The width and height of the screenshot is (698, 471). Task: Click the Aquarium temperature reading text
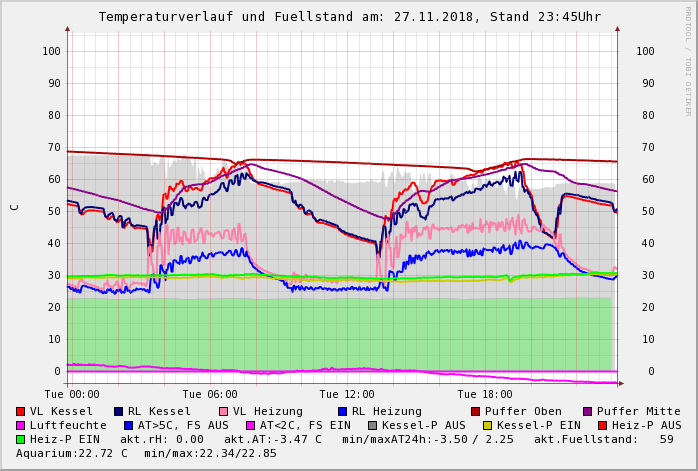[72, 453]
